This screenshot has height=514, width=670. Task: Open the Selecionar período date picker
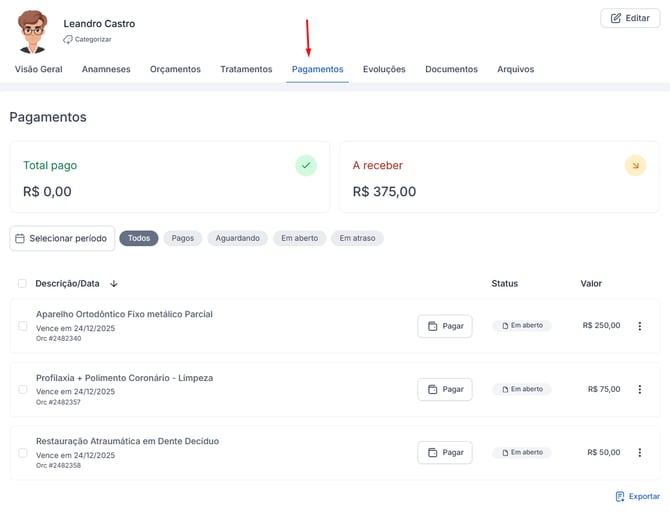pos(62,238)
